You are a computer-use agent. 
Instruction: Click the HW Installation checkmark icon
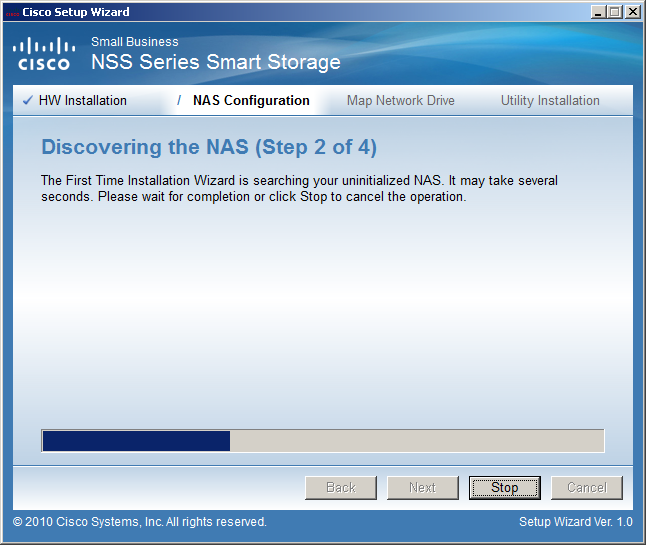(28, 100)
